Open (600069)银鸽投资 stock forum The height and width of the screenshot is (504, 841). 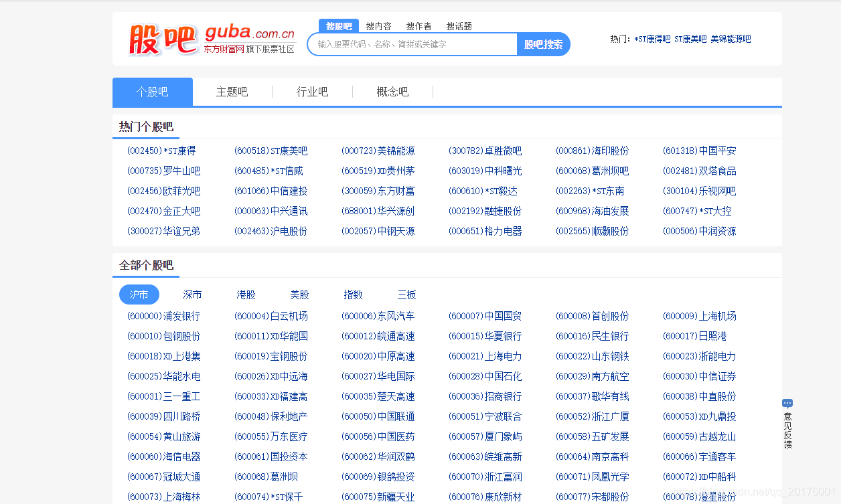(378, 477)
